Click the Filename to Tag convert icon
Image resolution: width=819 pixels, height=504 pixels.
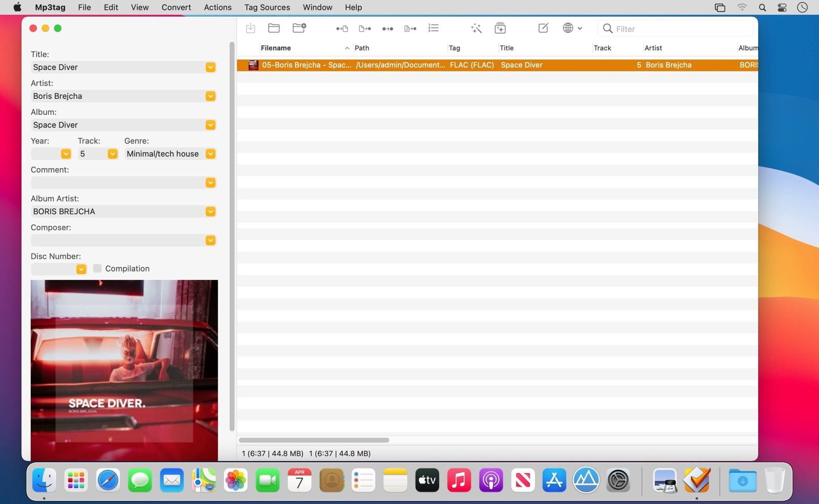[x=364, y=29]
